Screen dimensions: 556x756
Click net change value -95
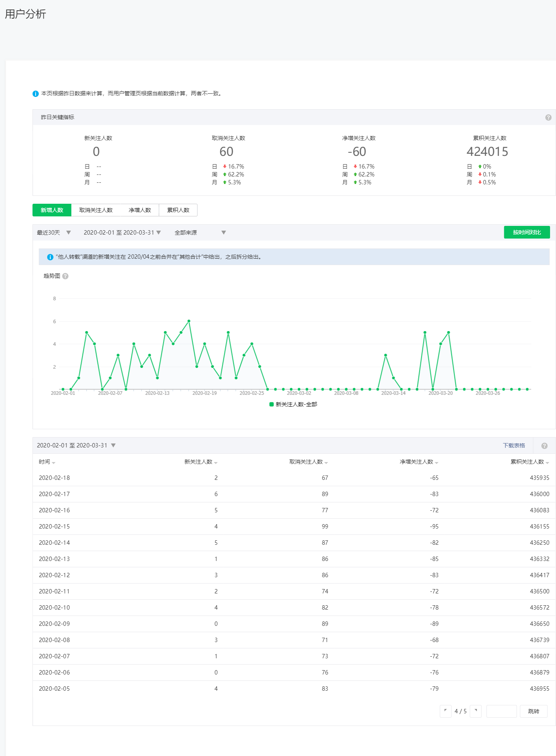(x=434, y=527)
